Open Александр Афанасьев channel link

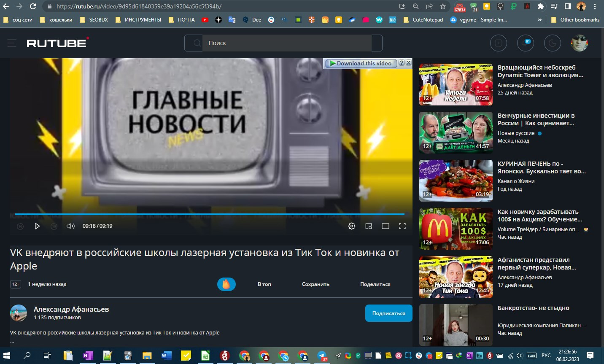click(x=71, y=309)
